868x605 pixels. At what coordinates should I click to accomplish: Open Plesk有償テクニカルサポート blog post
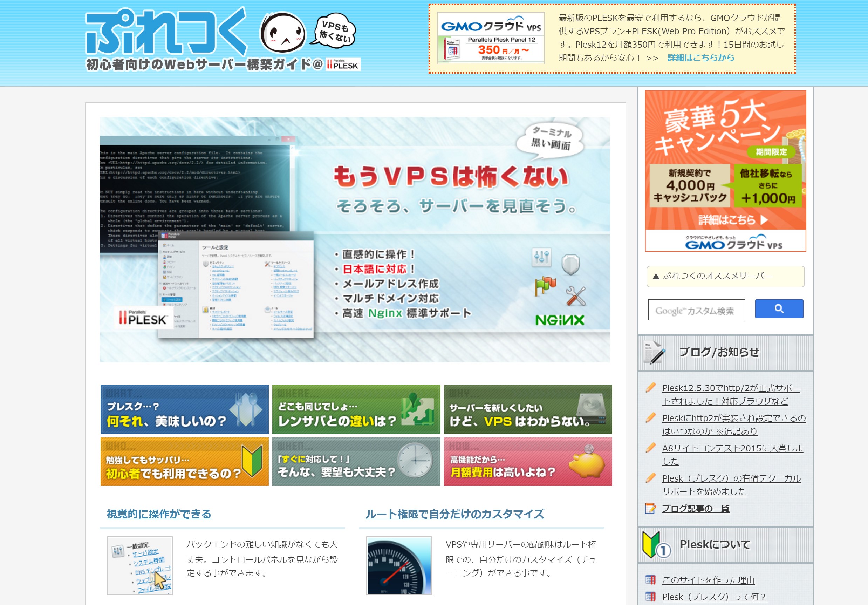(731, 485)
